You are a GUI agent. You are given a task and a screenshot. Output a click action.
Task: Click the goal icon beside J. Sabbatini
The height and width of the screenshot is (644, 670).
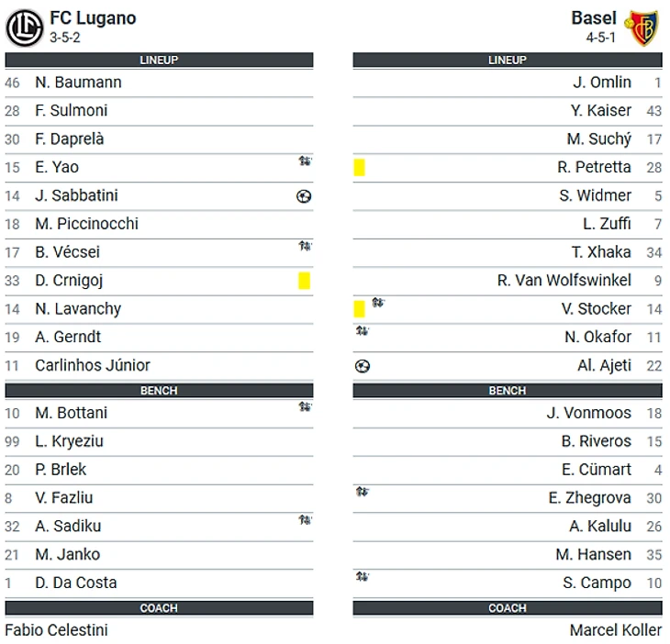coord(304,195)
